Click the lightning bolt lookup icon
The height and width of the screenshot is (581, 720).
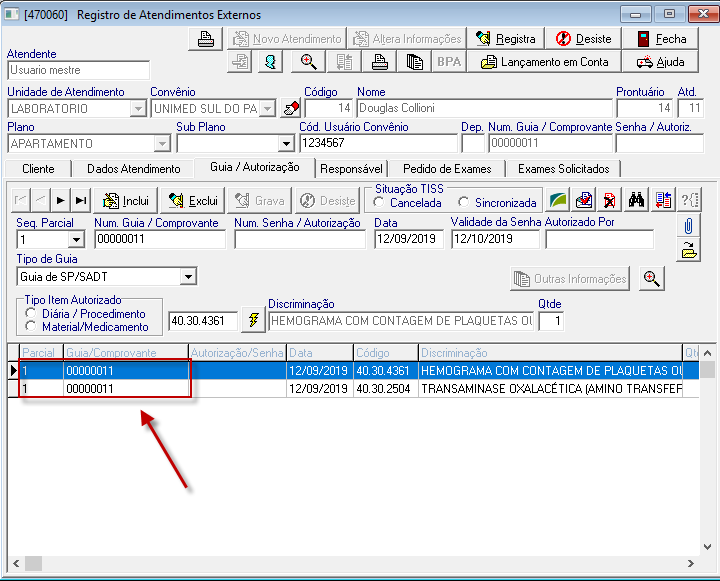[253, 320]
